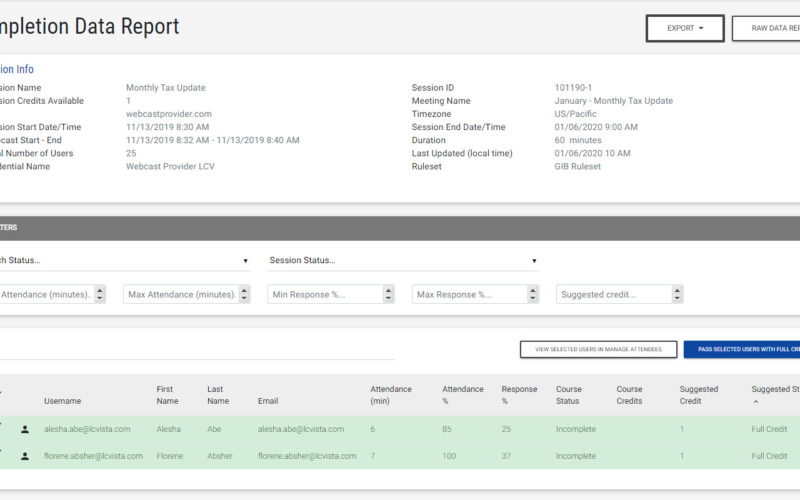Click the webcastprovider.com text

(169, 114)
